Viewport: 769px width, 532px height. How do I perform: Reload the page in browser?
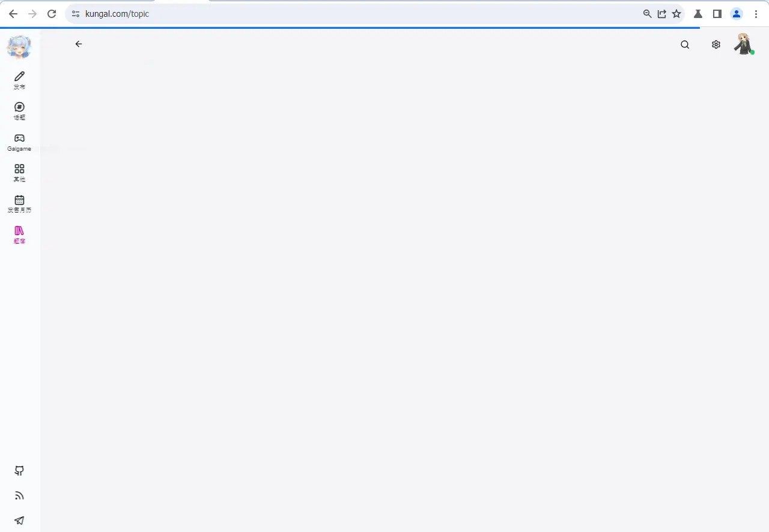(x=52, y=14)
